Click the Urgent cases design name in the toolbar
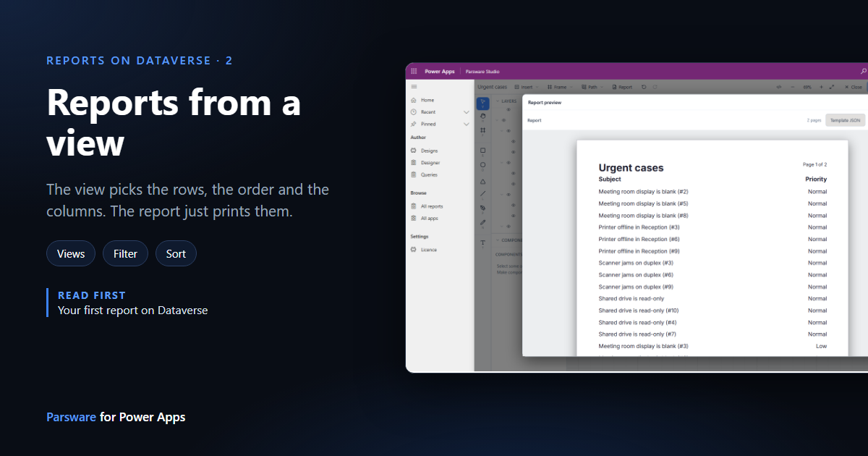The height and width of the screenshot is (456, 868). point(492,87)
